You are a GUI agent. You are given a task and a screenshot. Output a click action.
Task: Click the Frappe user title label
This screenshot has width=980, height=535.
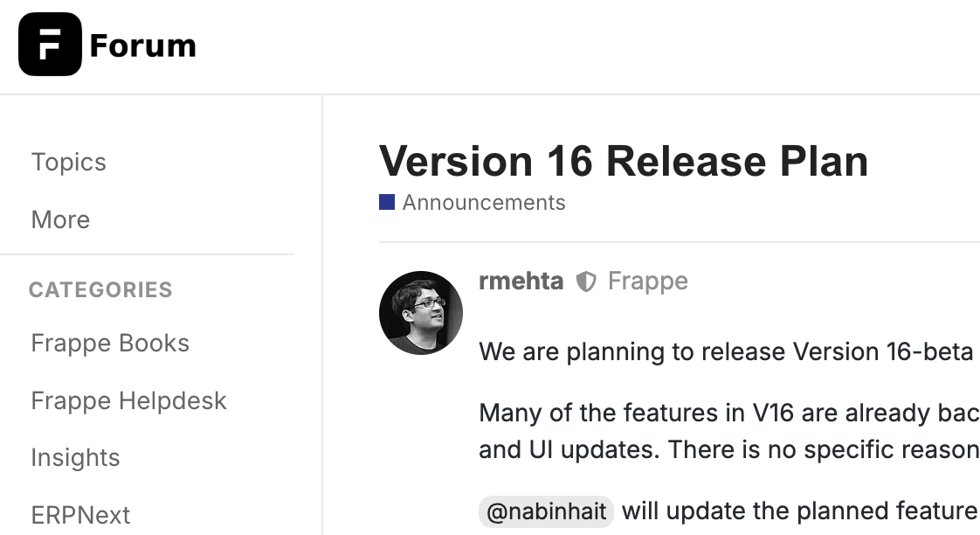click(647, 281)
